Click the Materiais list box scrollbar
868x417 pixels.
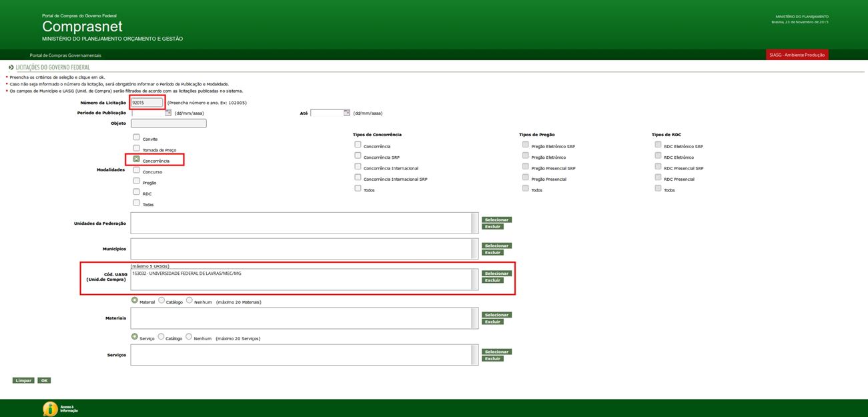(475, 318)
